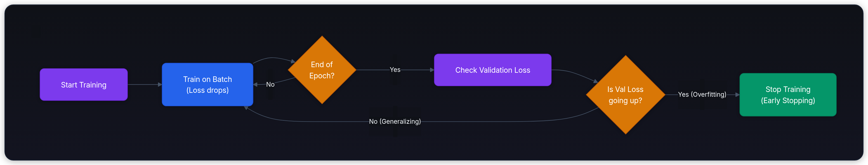Click the "No" edge label near End of Epoch

point(270,84)
